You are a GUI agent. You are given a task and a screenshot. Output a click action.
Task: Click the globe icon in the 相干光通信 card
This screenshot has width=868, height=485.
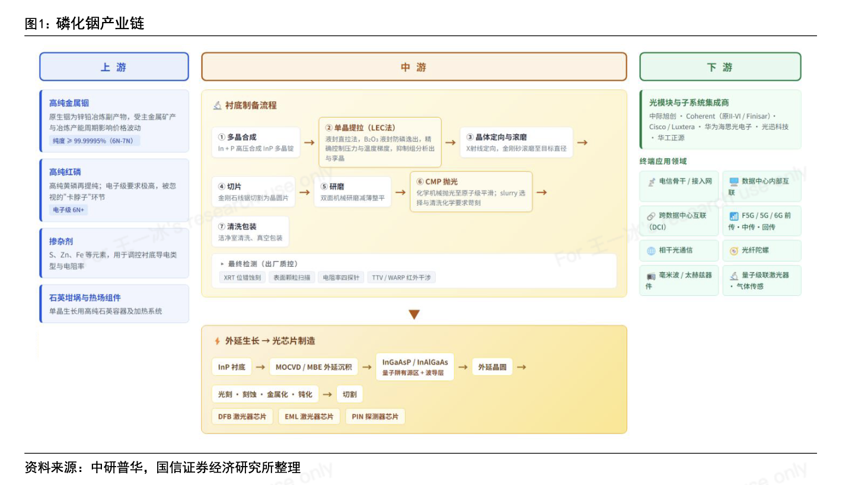[x=651, y=251]
